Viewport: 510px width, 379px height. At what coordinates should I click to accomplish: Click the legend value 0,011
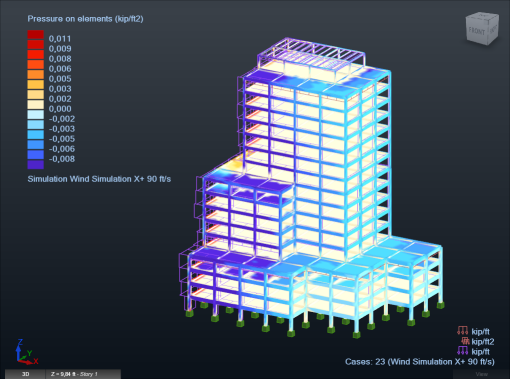[60, 39]
